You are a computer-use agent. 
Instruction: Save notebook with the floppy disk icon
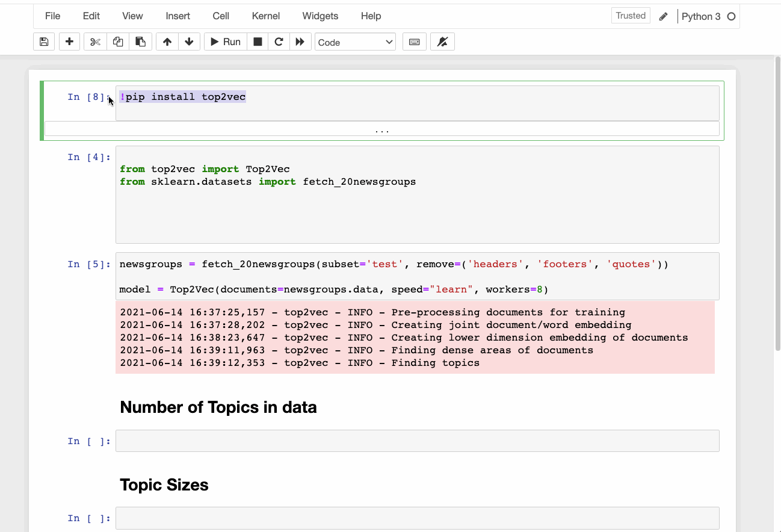click(44, 42)
